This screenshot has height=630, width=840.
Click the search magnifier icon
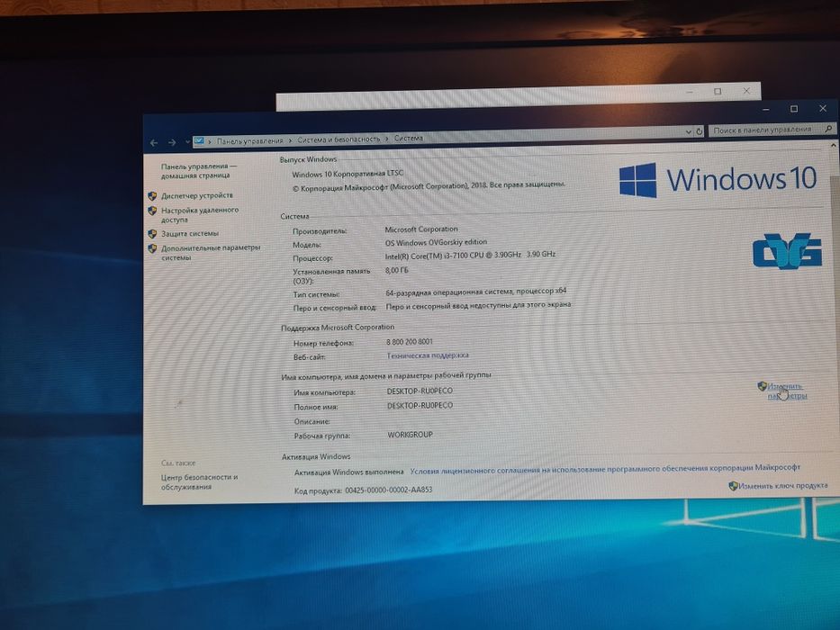[x=828, y=129]
